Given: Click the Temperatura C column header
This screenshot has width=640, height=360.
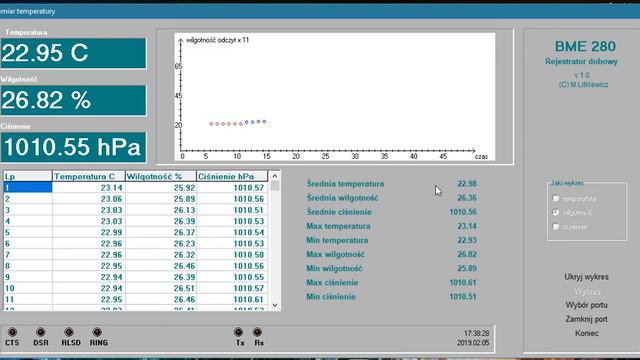Looking at the screenshot, I should 89,176.
